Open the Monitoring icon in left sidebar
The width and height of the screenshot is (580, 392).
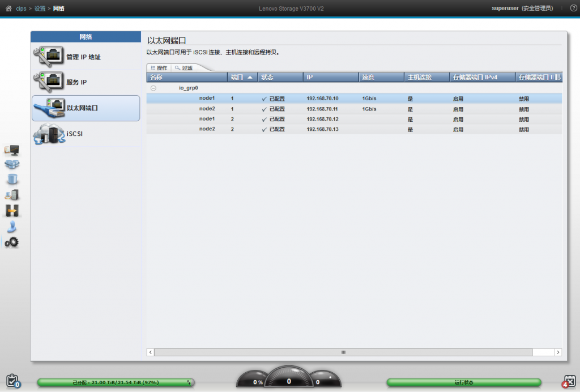click(x=11, y=150)
